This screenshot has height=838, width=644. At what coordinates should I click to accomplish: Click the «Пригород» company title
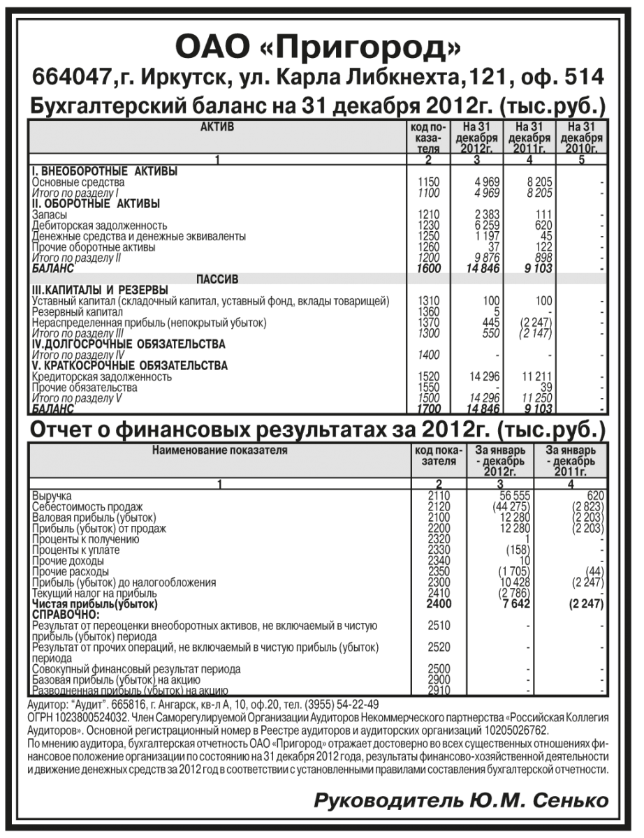318,47
